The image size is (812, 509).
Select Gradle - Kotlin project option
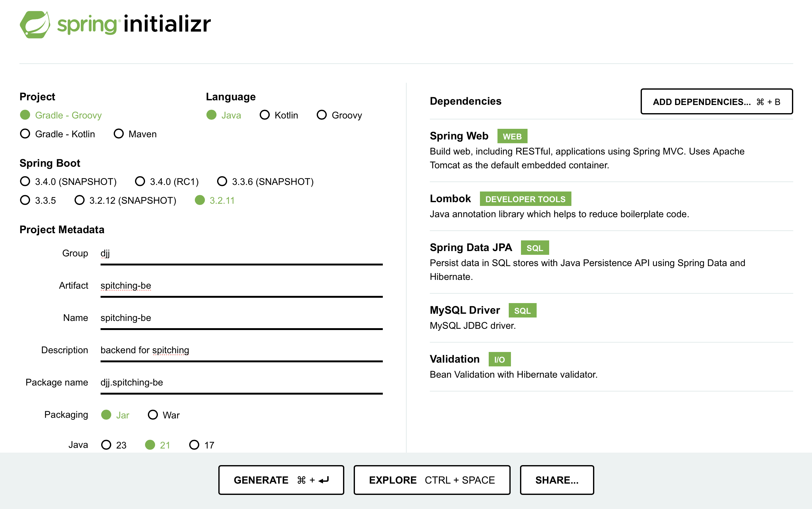point(25,134)
